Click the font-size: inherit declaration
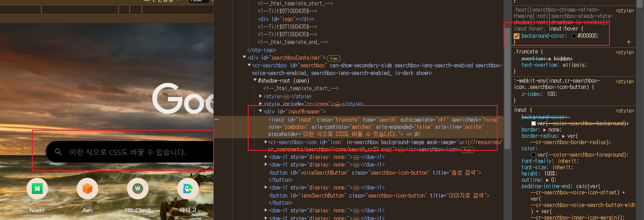 point(546,167)
